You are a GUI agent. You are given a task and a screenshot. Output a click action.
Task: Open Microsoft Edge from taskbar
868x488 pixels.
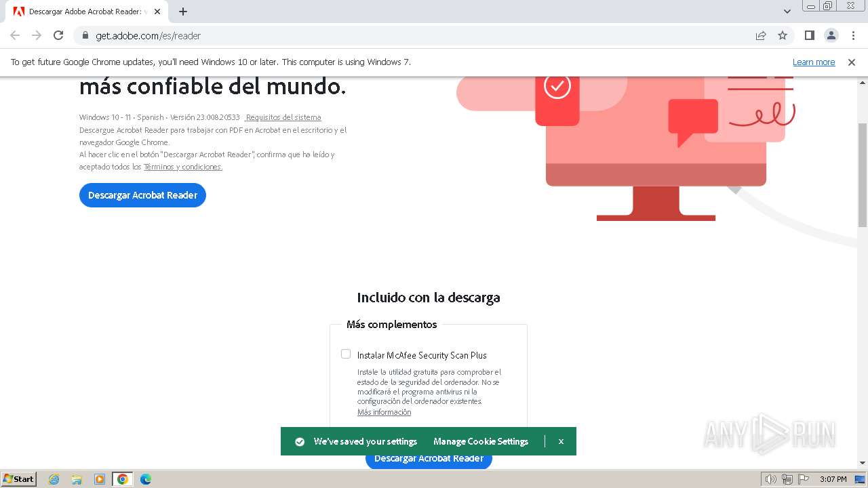click(x=146, y=479)
